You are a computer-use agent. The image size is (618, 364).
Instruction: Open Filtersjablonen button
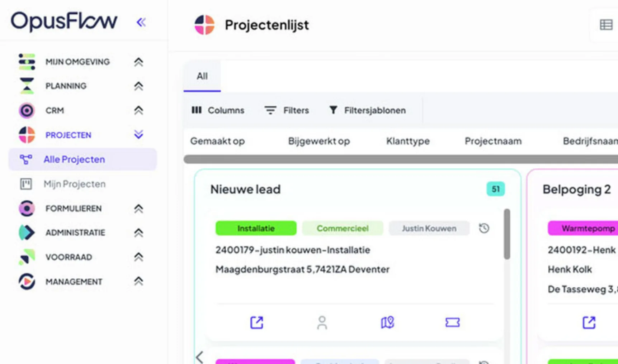(367, 110)
